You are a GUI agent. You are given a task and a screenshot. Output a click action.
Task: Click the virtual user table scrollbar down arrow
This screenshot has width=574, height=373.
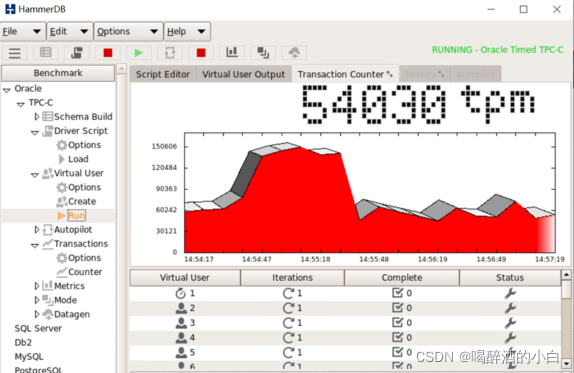click(x=566, y=363)
